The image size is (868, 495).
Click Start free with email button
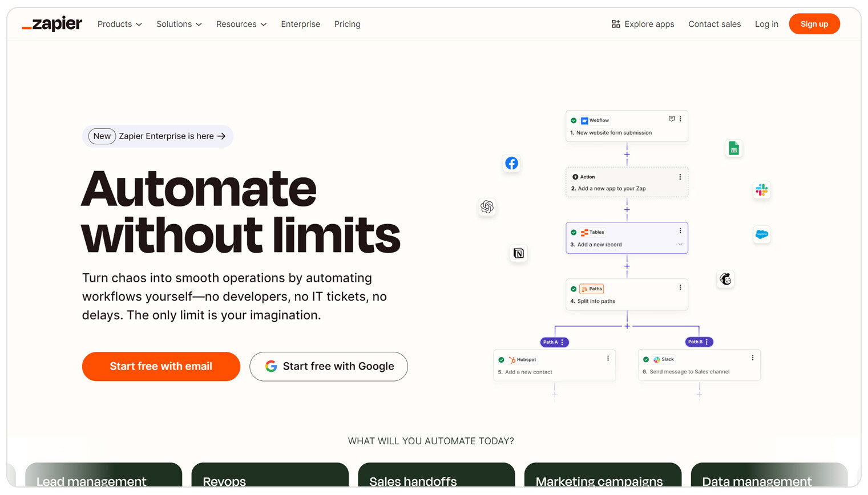[161, 366]
